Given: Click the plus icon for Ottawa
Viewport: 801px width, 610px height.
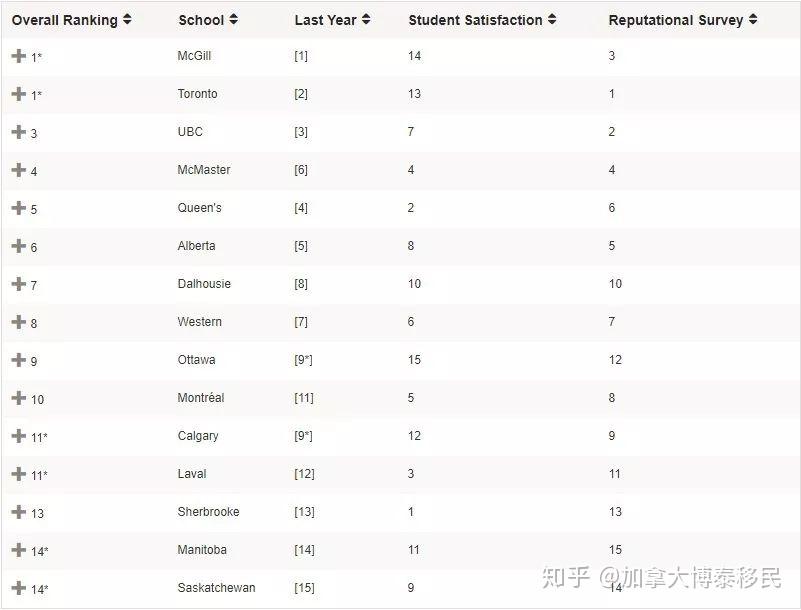Looking at the screenshot, I should pos(18,360).
